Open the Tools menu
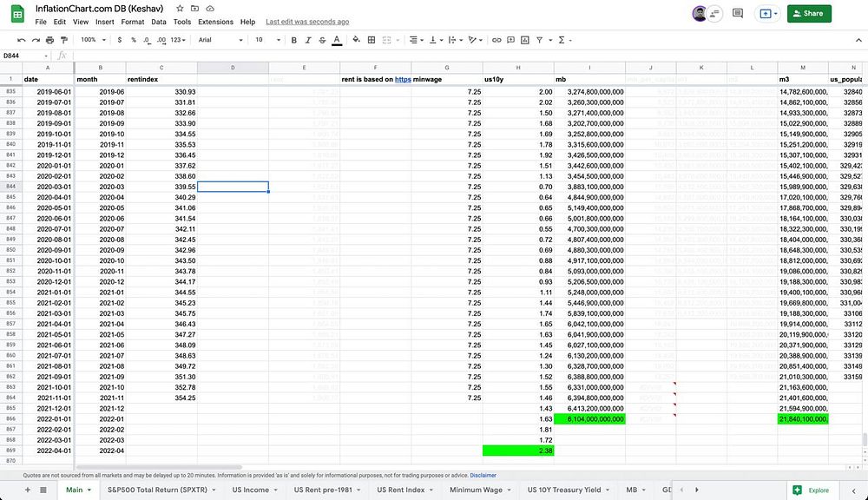Image resolution: width=868 pixels, height=500 pixels. point(182,22)
